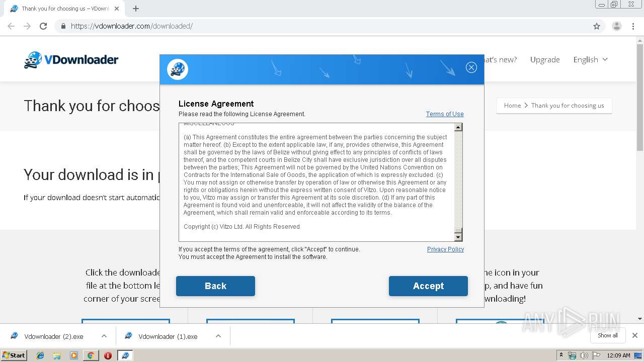644x362 pixels.
Task: Click the Home breadcrumb link
Action: [x=512, y=106]
